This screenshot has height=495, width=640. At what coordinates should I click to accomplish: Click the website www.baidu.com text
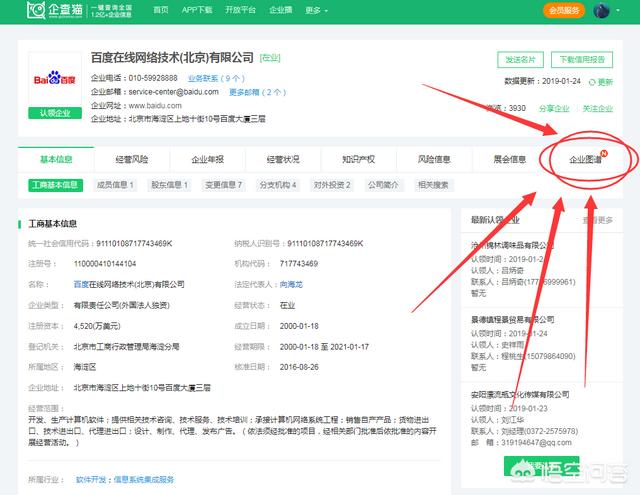point(155,106)
